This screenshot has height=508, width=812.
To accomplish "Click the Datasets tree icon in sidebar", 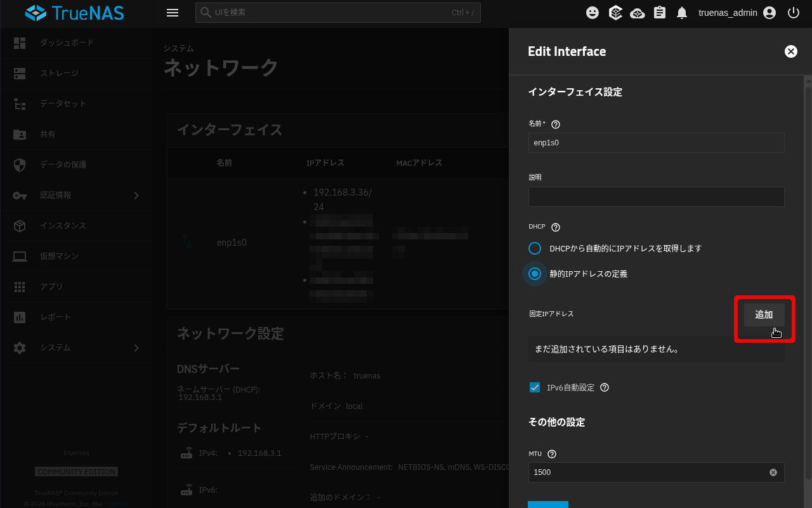I will tap(20, 104).
